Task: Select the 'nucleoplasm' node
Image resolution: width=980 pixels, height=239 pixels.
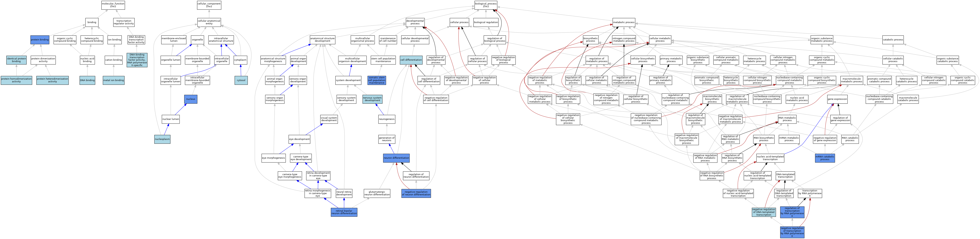Action: coord(162,140)
